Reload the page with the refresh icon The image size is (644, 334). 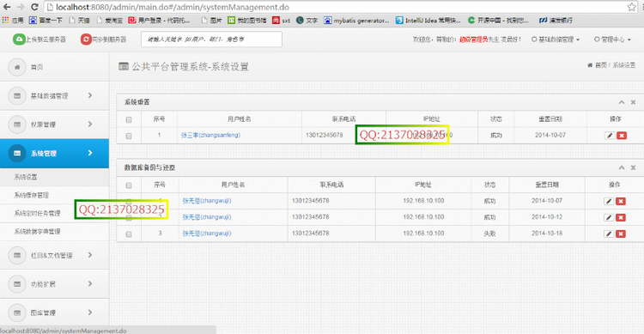34,7
